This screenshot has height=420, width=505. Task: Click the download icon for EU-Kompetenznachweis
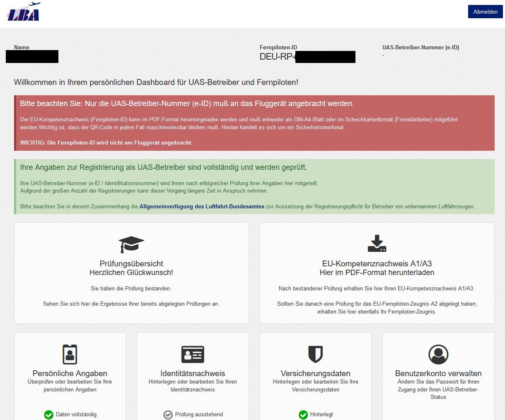(x=377, y=244)
